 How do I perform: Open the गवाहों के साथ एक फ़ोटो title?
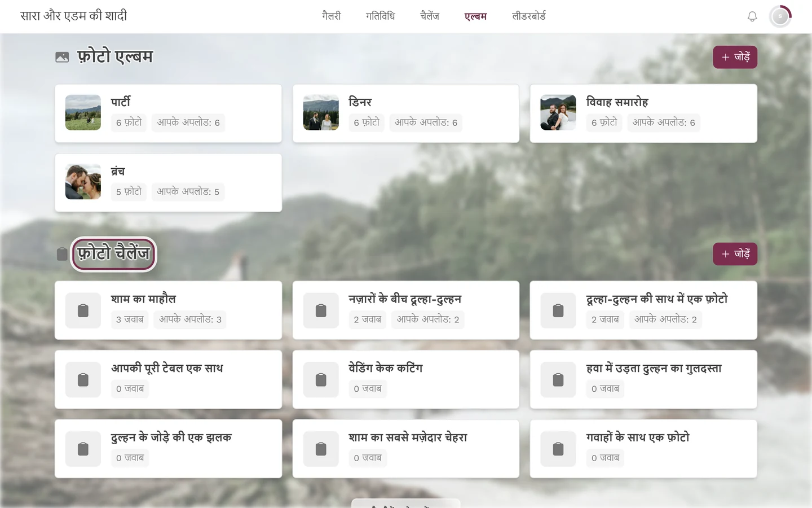(x=638, y=437)
